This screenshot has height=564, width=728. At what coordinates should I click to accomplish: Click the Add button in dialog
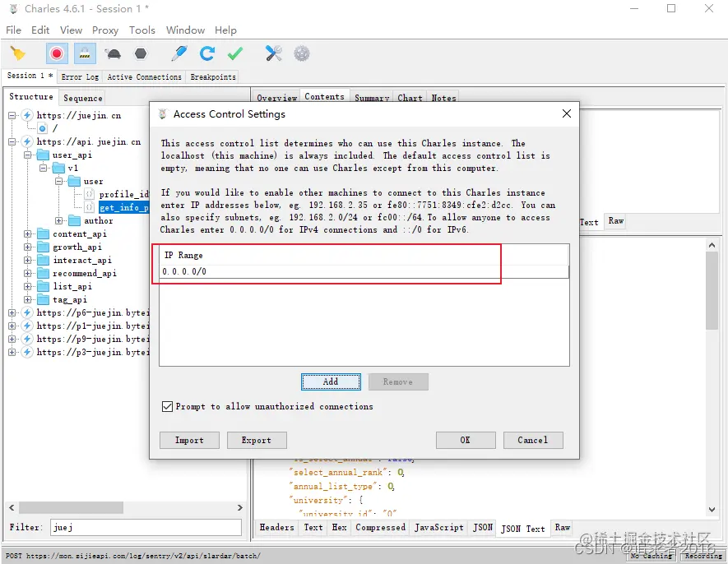(x=331, y=381)
